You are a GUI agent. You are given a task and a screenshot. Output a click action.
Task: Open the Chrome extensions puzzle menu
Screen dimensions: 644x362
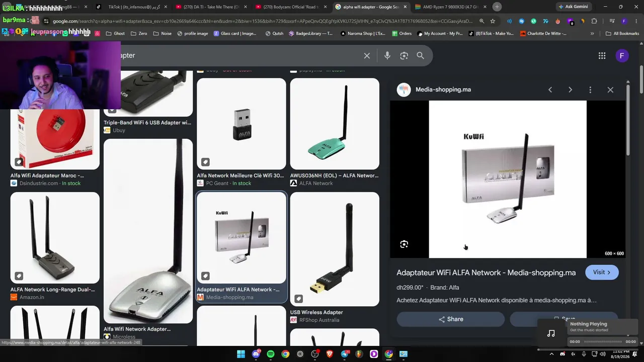[x=594, y=21]
